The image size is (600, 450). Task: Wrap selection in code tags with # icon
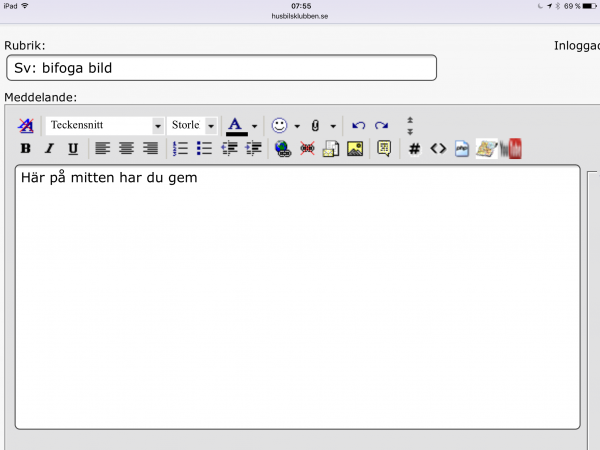click(x=414, y=149)
